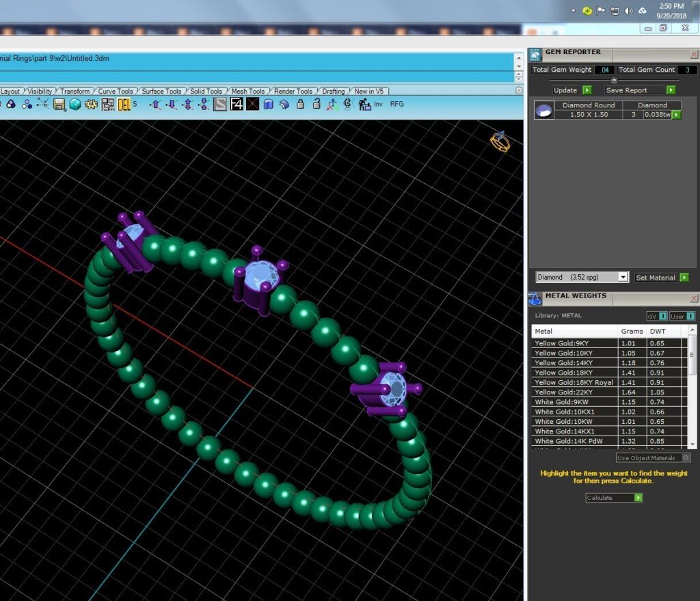Screen dimensions: 700x601
Task: Open the New in V5 tab
Action: (368, 91)
